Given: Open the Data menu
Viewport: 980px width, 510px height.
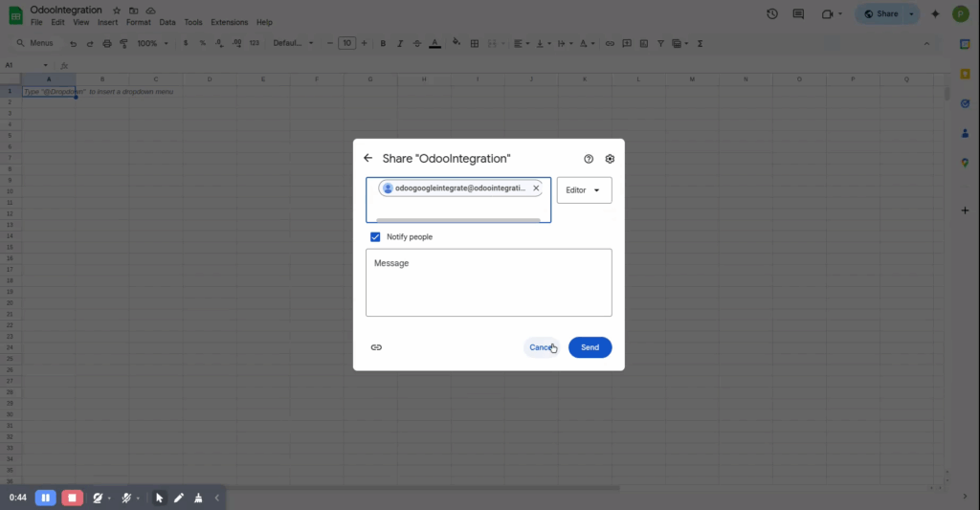Looking at the screenshot, I should [x=167, y=23].
